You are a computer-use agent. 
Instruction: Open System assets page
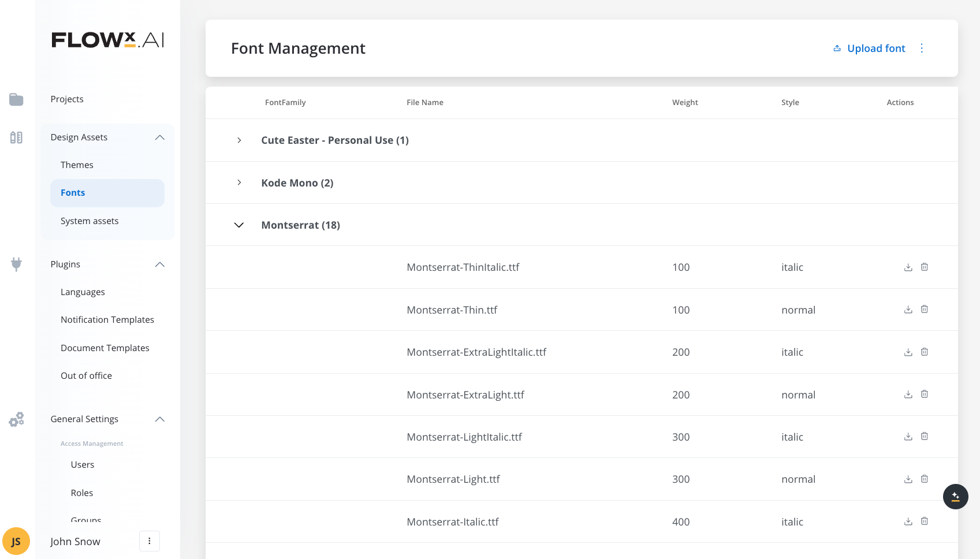tap(90, 221)
